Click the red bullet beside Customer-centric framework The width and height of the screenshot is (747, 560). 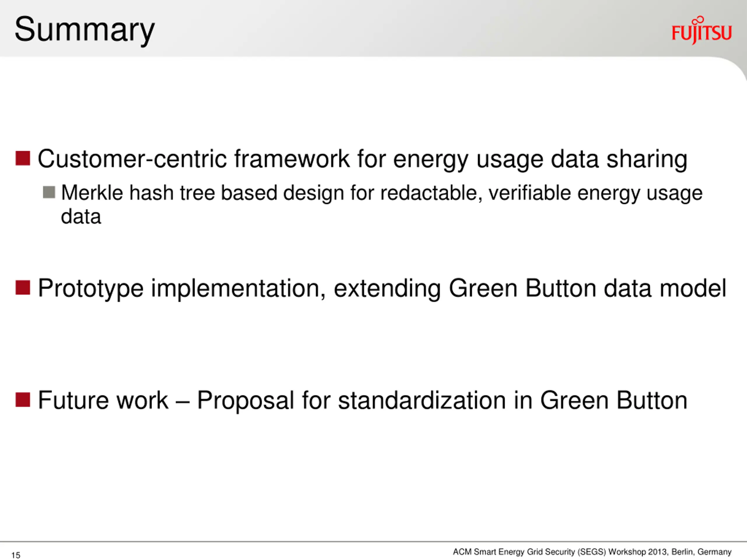click(x=23, y=158)
